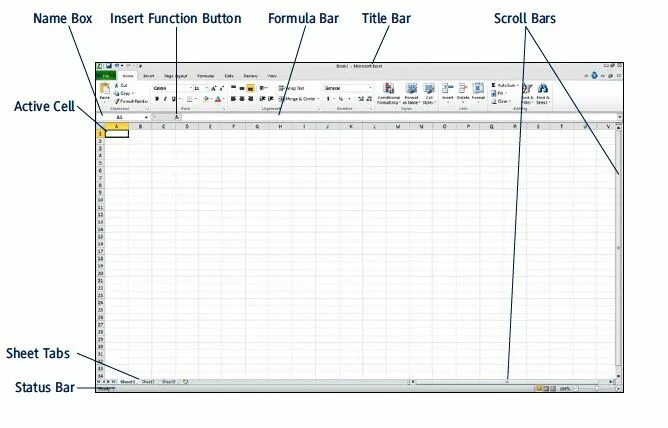Click the Save icon in Quick Access Toolbar

coord(109,66)
